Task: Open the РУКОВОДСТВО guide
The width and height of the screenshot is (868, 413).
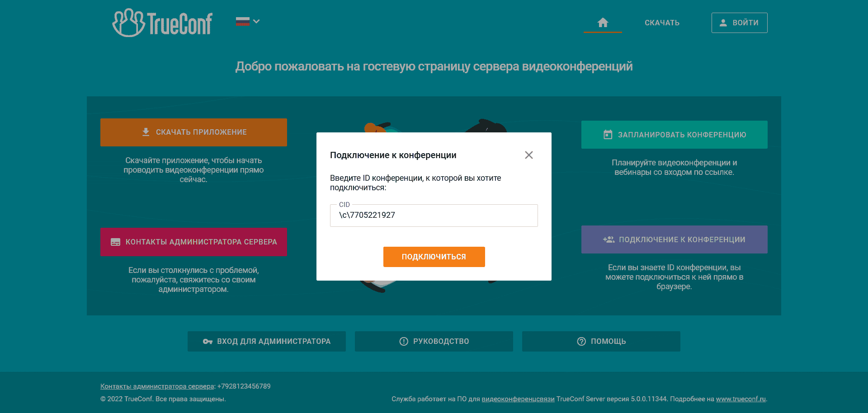Action: click(x=434, y=342)
